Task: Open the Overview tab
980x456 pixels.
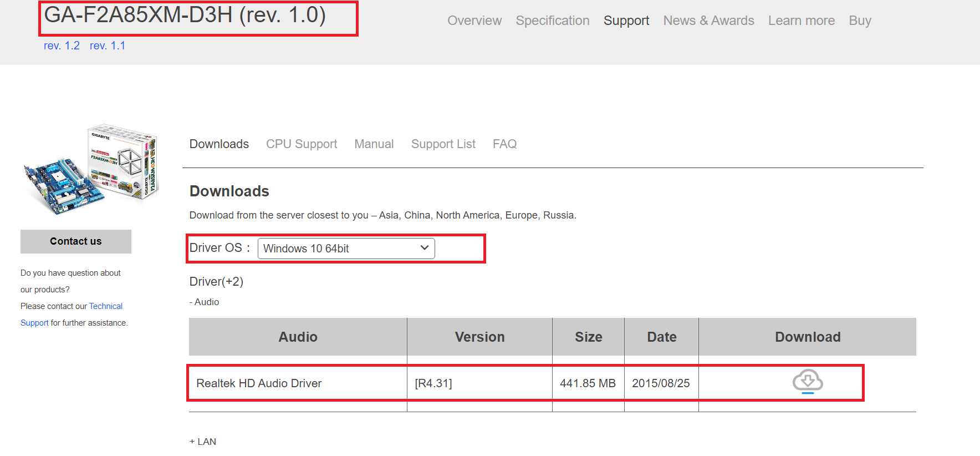Action: coord(474,21)
